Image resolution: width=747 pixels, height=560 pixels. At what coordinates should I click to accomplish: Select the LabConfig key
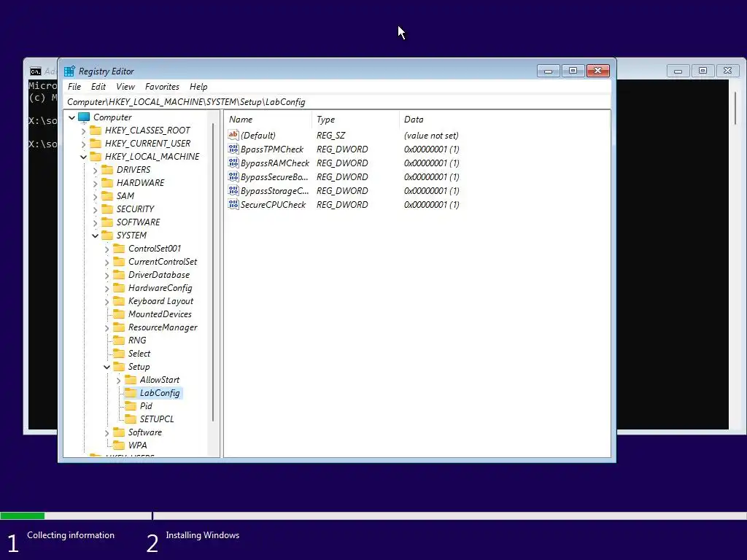click(160, 393)
